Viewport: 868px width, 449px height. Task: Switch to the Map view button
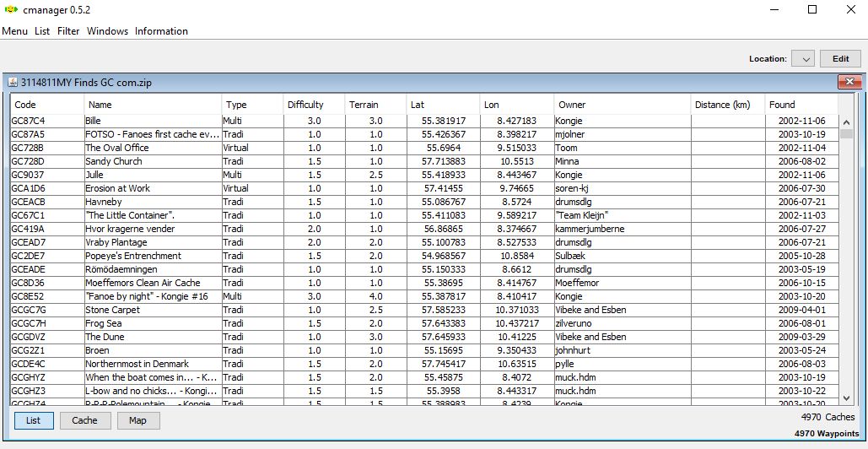click(137, 420)
